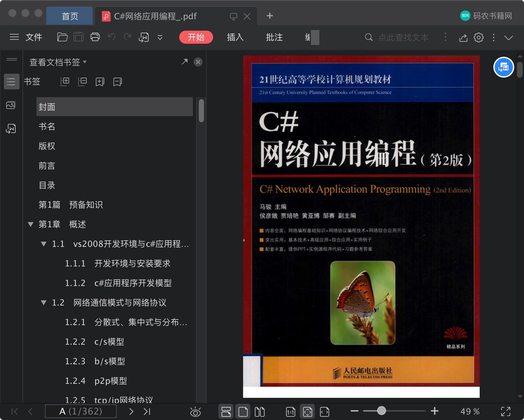Switch to single page view
Viewport: 524px width, 420px height.
pos(243,412)
